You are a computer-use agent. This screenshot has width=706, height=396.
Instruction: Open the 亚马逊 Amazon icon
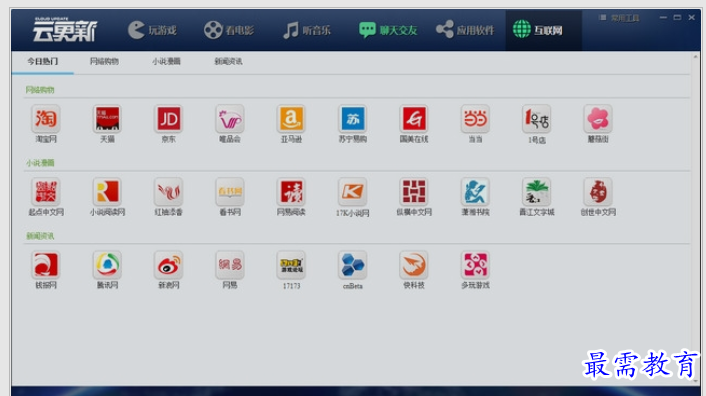point(291,119)
